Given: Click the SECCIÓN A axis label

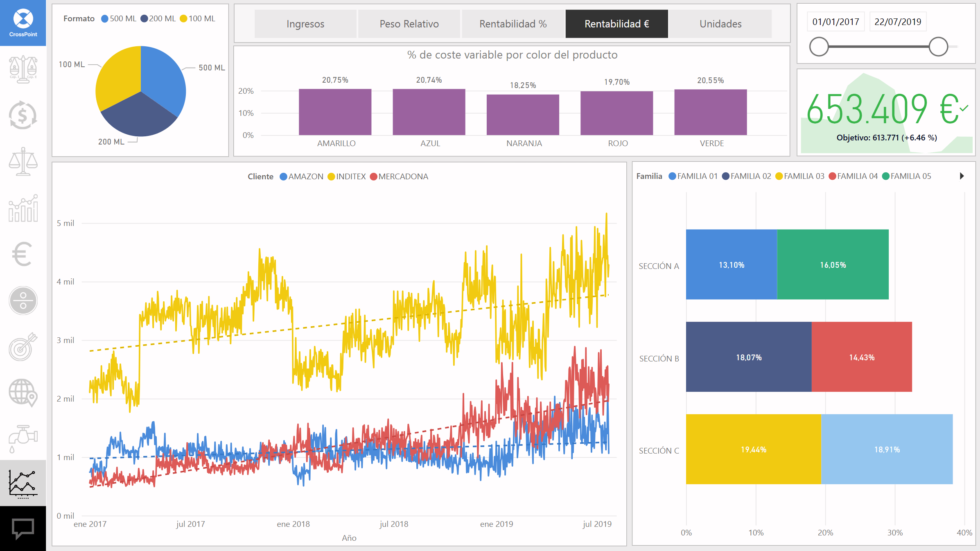Looking at the screenshot, I should [x=659, y=266].
